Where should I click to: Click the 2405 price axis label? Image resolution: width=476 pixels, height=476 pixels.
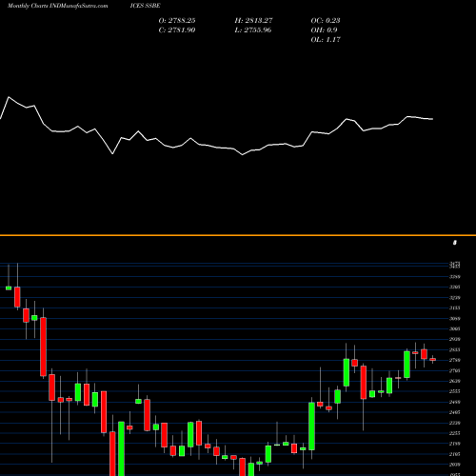coord(455,412)
